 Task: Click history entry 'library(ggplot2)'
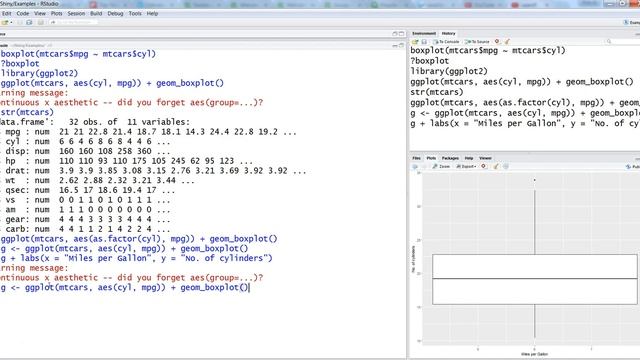coord(449,71)
